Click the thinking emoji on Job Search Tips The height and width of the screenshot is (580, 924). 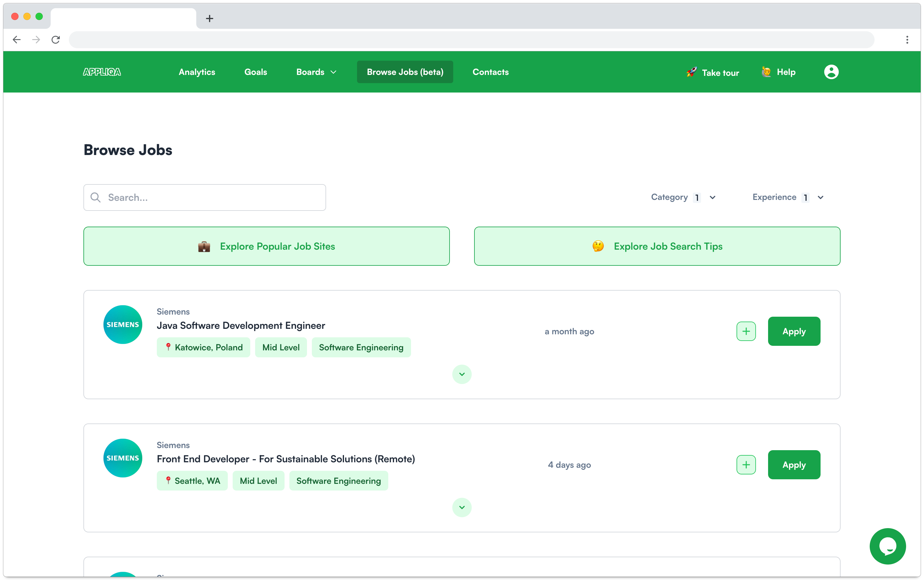[x=598, y=246]
